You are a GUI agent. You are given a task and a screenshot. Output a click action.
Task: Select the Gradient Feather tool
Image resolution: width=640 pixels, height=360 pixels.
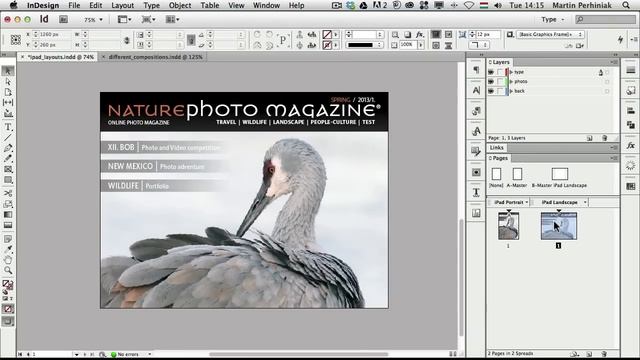pyautogui.click(x=8, y=225)
